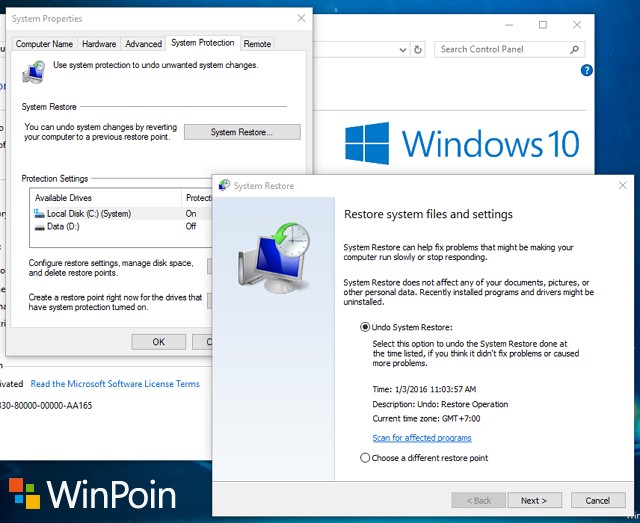Click the 'On' protection value for Local Disk
The height and width of the screenshot is (523, 640).
[191, 214]
